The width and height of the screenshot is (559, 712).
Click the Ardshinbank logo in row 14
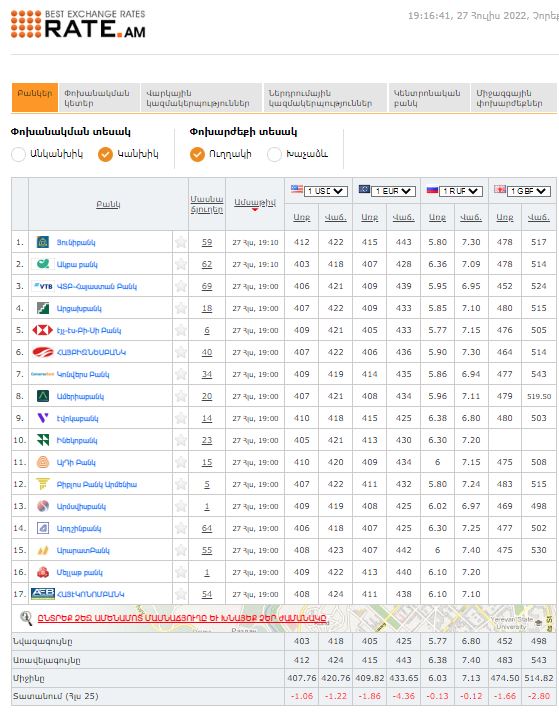point(43,528)
